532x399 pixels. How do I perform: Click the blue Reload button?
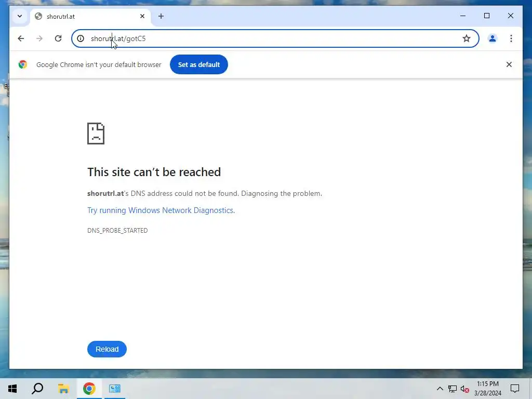click(x=107, y=349)
